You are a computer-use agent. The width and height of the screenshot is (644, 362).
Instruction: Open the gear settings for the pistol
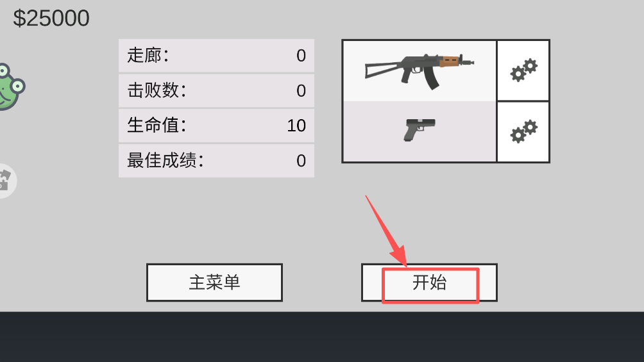coord(523,132)
